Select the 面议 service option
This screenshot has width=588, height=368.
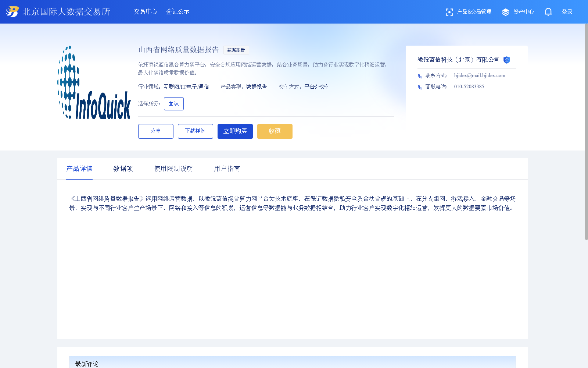click(174, 104)
